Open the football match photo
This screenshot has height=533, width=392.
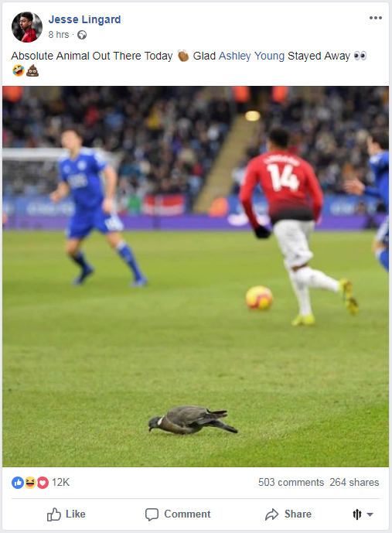[196, 276]
